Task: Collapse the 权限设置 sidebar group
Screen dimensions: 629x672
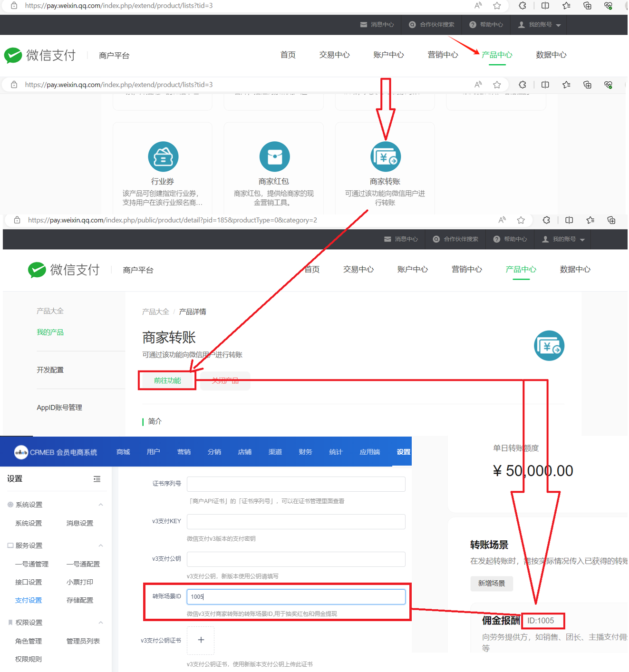Action: (x=101, y=623)
